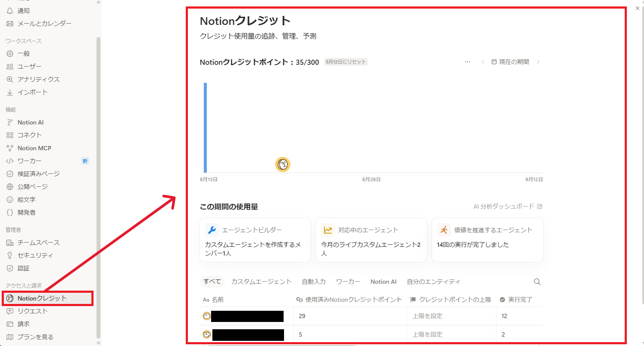Click the 名前 column header

[x=247, y=300]
